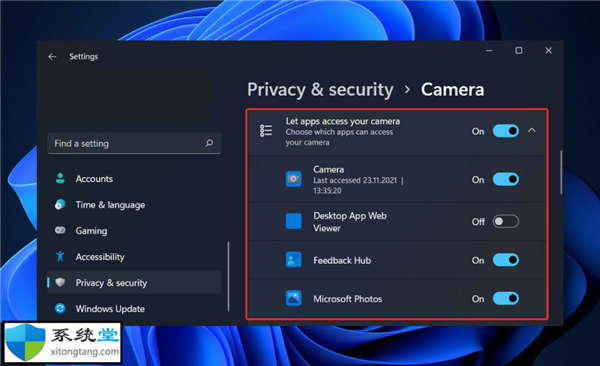Viewport: 600px width, 366px height.
Task: Click the search magnifier icon
Action: [x=209, y=143]
